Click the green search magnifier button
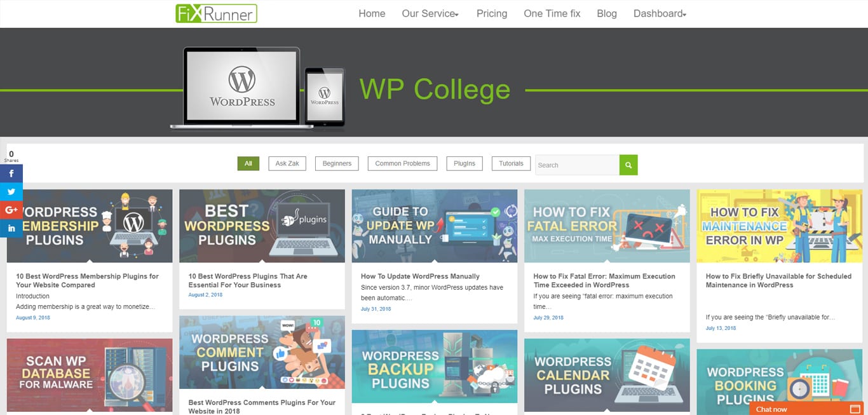The height and width of the screenshot is (415, 868). click(x=628, y=165)
